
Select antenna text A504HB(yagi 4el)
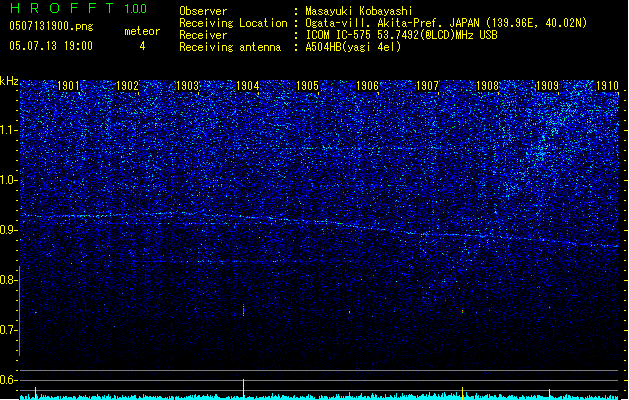pyautogui.click(x=353, y=47)
